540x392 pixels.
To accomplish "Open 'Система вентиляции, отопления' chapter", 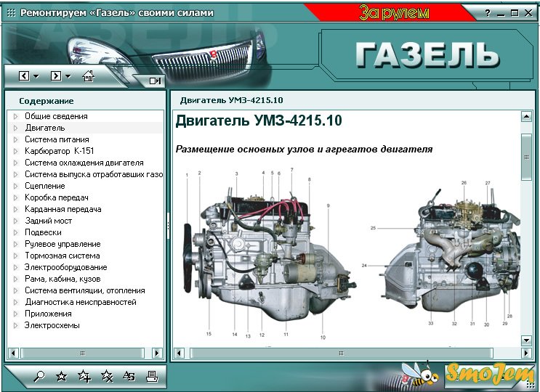I will 85,290.
